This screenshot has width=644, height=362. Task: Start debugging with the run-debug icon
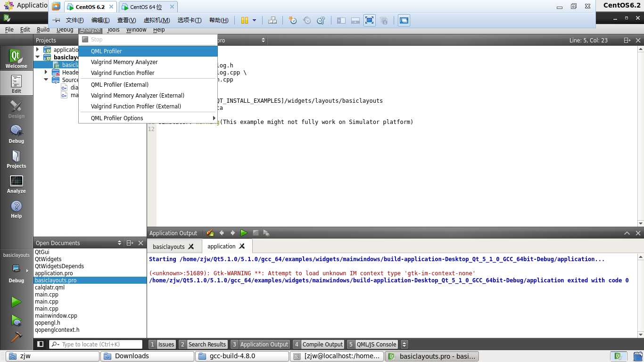[x=16, y=320]
